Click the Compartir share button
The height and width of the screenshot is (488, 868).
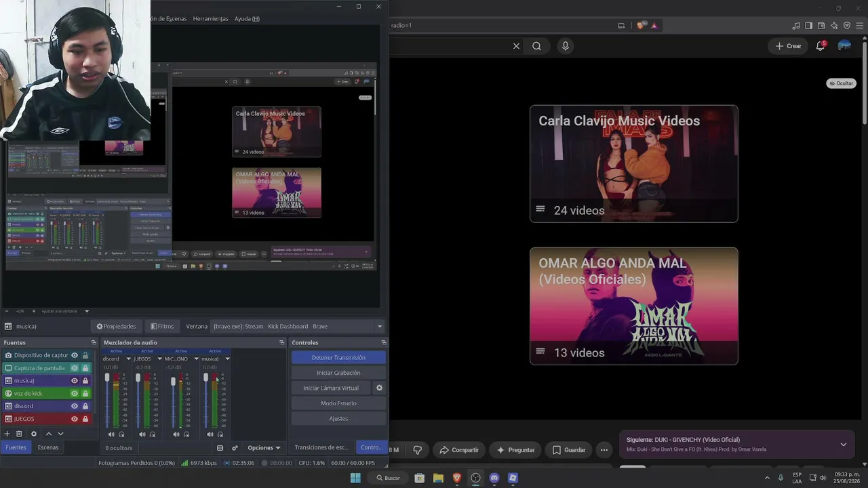point(458,449)
